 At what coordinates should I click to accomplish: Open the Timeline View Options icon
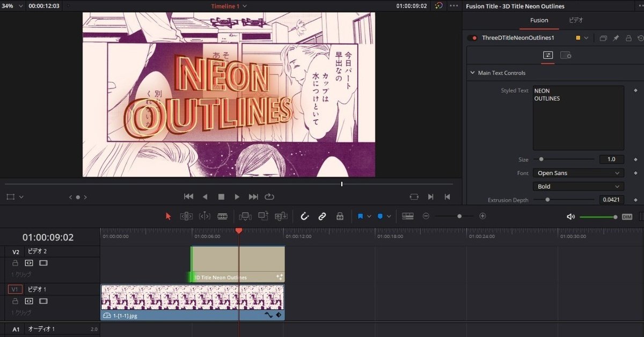pos(408,216)
